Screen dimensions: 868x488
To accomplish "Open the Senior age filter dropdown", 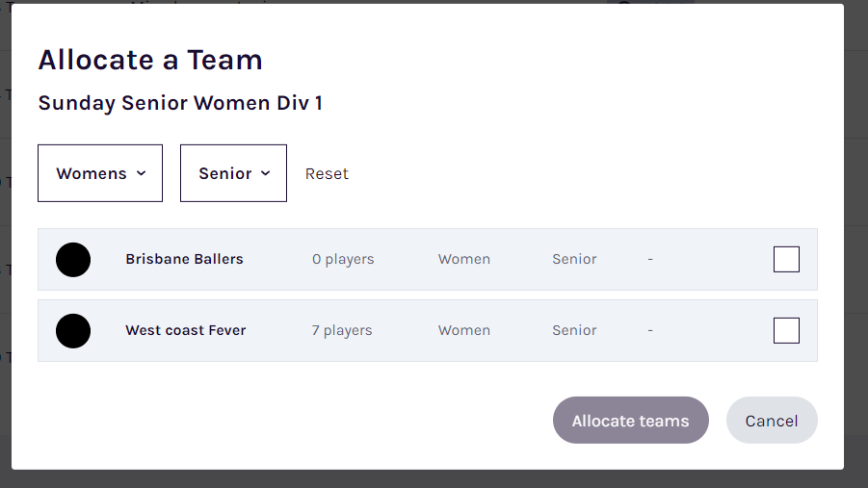I will tap(233, 173).
